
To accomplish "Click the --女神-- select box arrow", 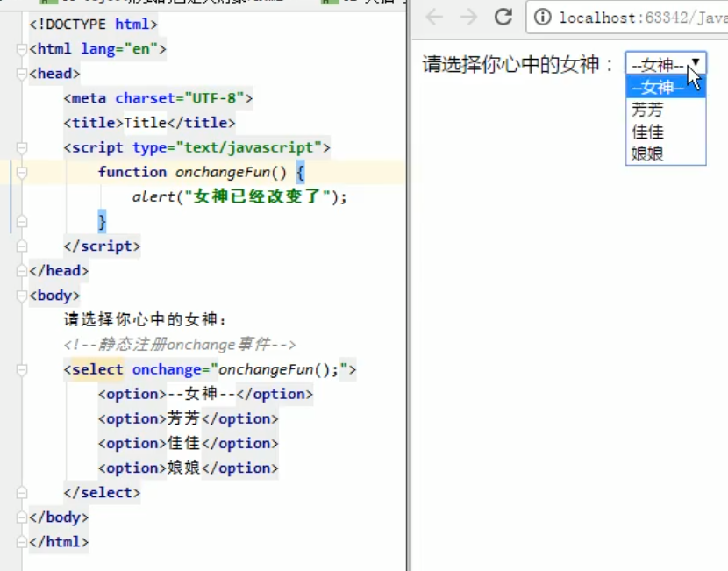I will pos(696,61).
